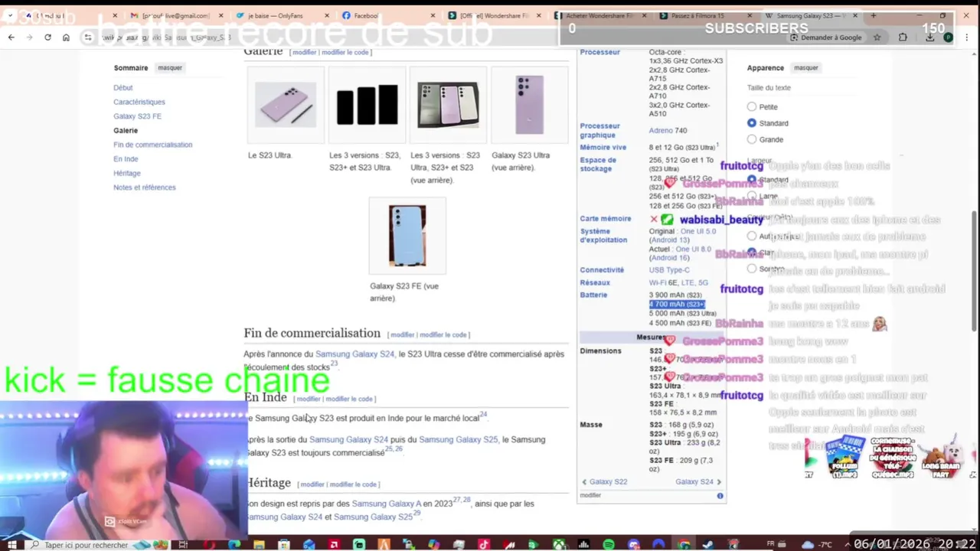The image size is (980, 551).
Task: Open the Windows Start menu
Action: coord(11,545)
